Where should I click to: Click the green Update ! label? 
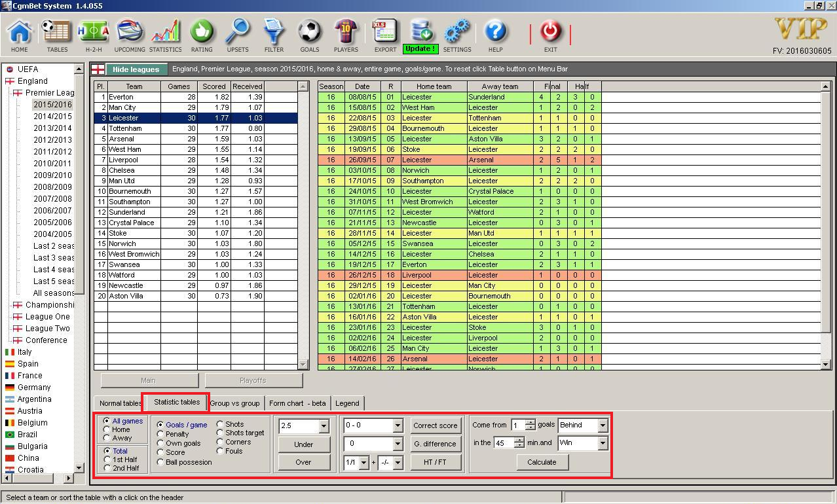tap(420, 49)
